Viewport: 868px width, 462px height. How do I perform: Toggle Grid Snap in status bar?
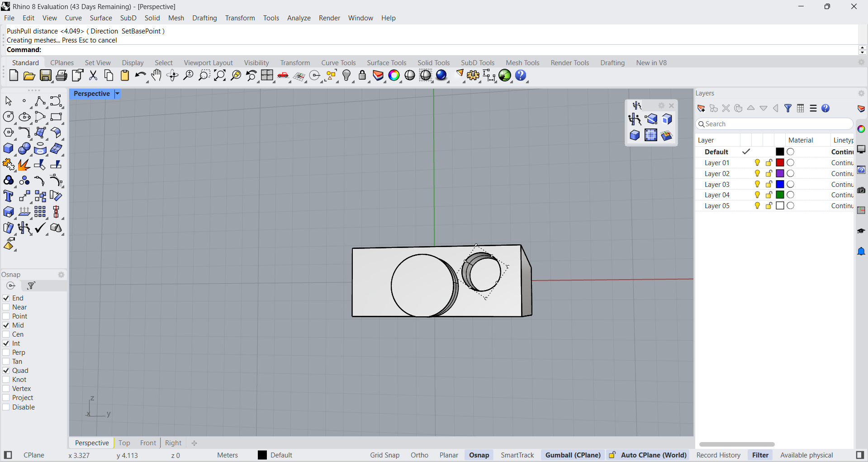[x=384, y=455]
